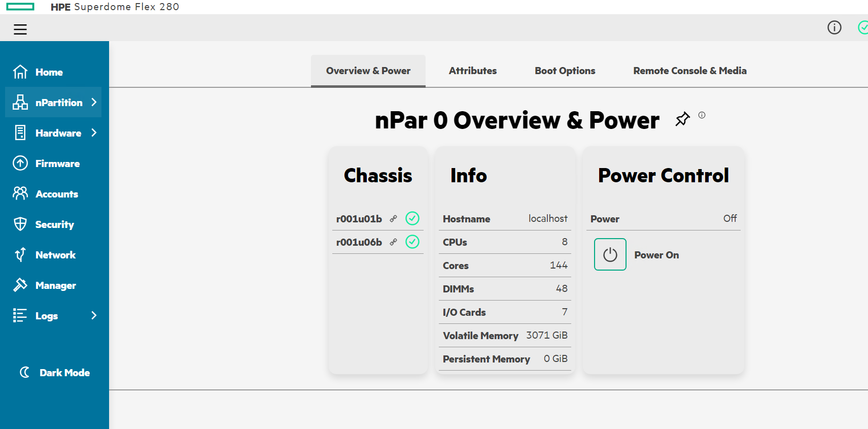Image resolution: width=868 pixels, height=429 pixels.
Task: Click the I/O Cards value 7
Action: [565, 312]
